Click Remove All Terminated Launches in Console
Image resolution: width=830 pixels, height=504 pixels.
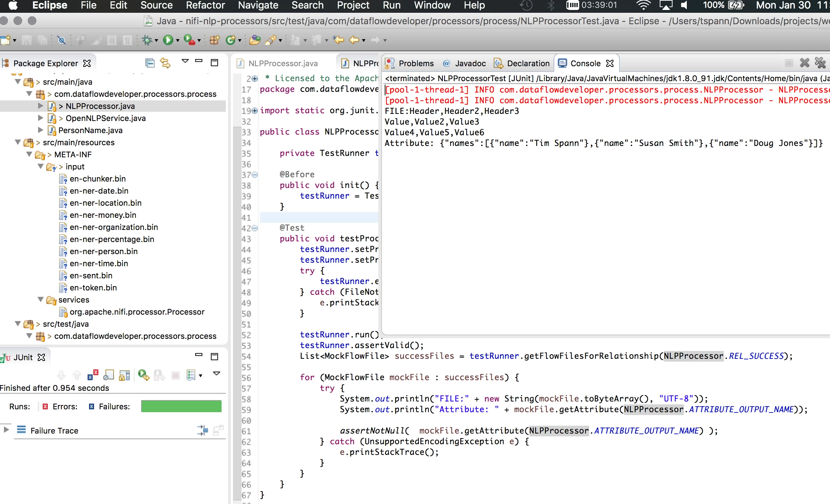[820, 63]
